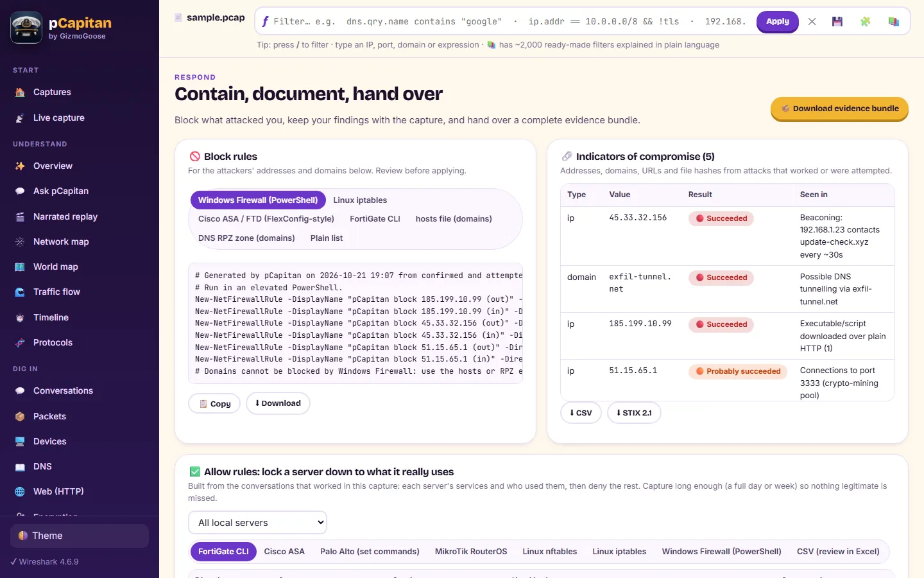The width and height of the screenshot is (924, 578).
Task: Copy the block rules
Action: pyautogui.click(x=214, y=404)
